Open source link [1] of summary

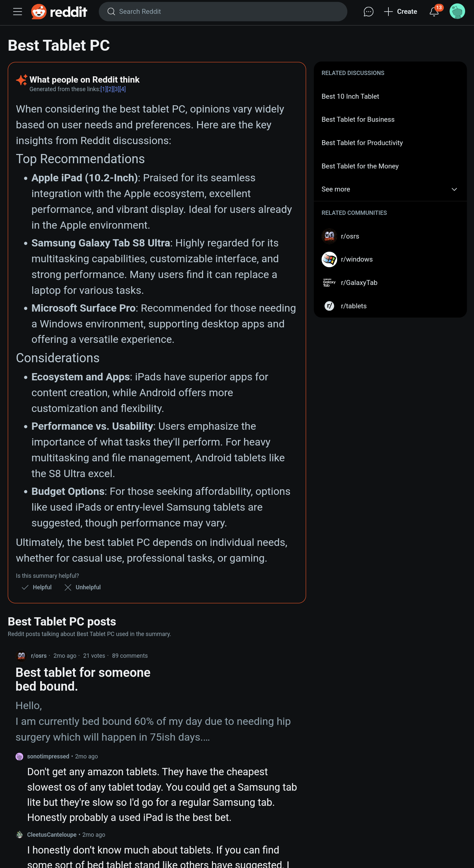pyautogui.click(x=103, y=89)
